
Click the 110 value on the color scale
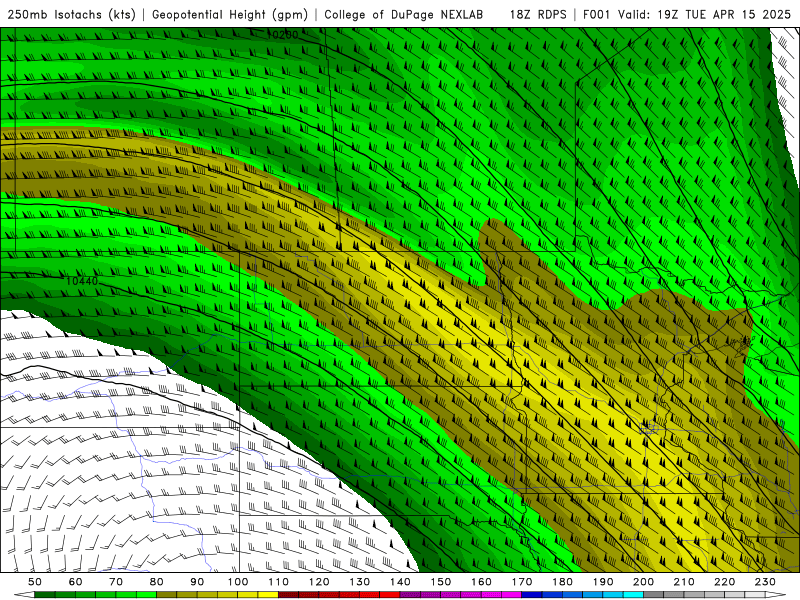click(278, 582)
